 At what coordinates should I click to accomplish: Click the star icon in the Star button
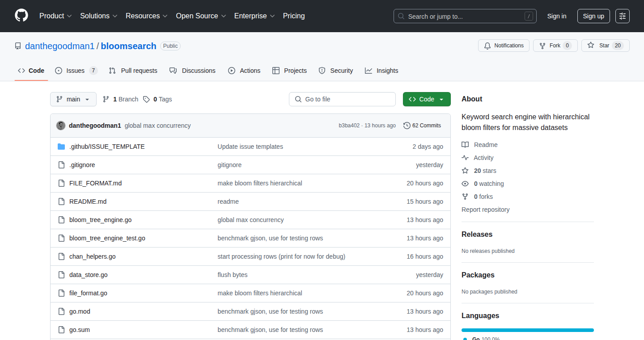[x=591, y=46]
